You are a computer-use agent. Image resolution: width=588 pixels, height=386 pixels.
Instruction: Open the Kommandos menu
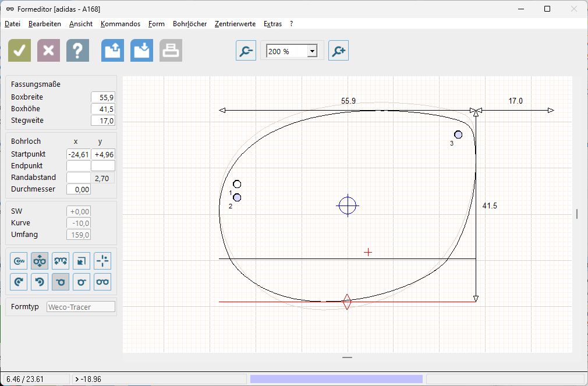pos(120,24)
